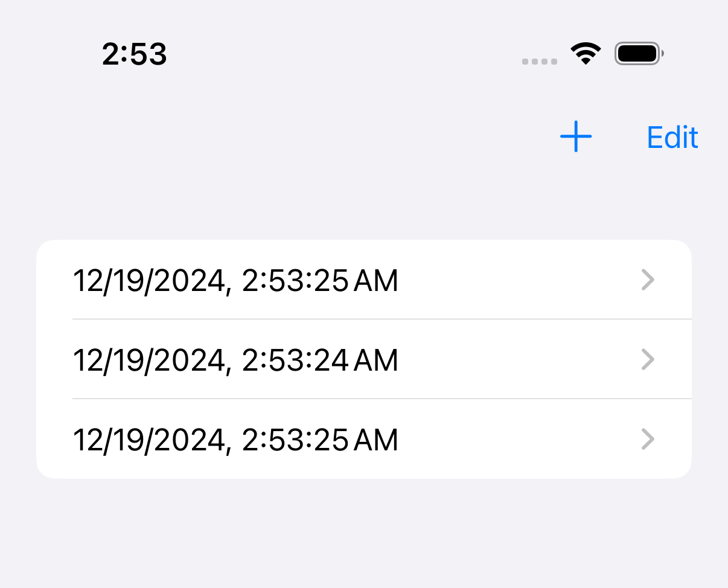Add a new timestamp with the plus button

pyautogui.click(x=576, y=137)
